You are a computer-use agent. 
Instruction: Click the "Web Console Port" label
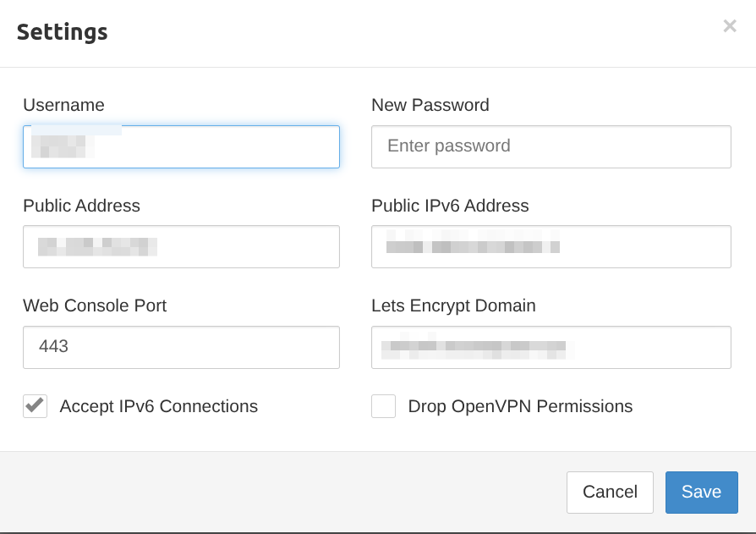click(95, 306)
